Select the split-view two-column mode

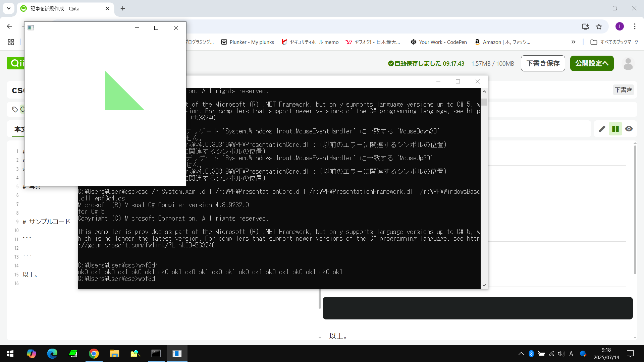(615, 129)
